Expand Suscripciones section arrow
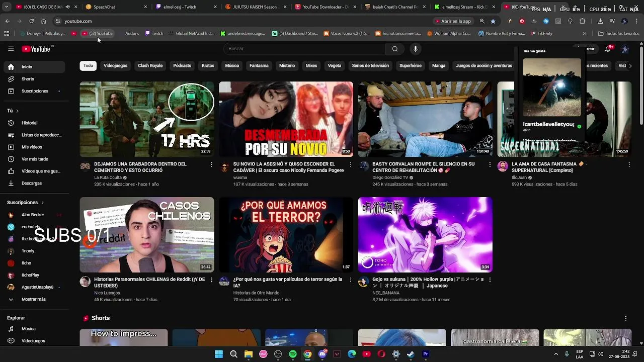This screenshot has height=362, width=644. tap(42, 203)
